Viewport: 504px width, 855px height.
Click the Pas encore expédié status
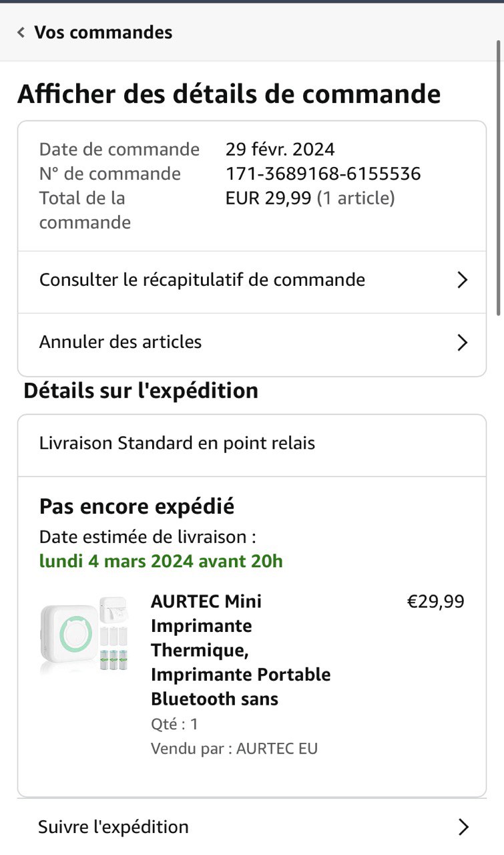[137, 507]
